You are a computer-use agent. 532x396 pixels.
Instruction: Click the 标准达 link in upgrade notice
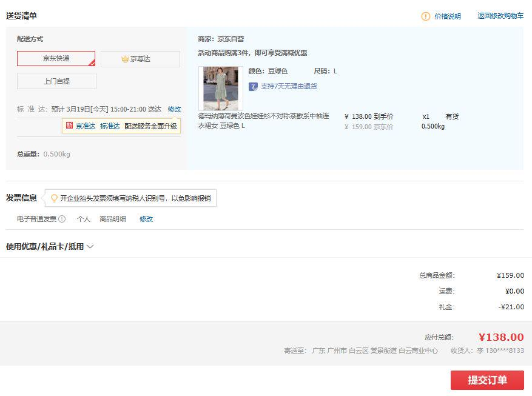tap(110, 126)
